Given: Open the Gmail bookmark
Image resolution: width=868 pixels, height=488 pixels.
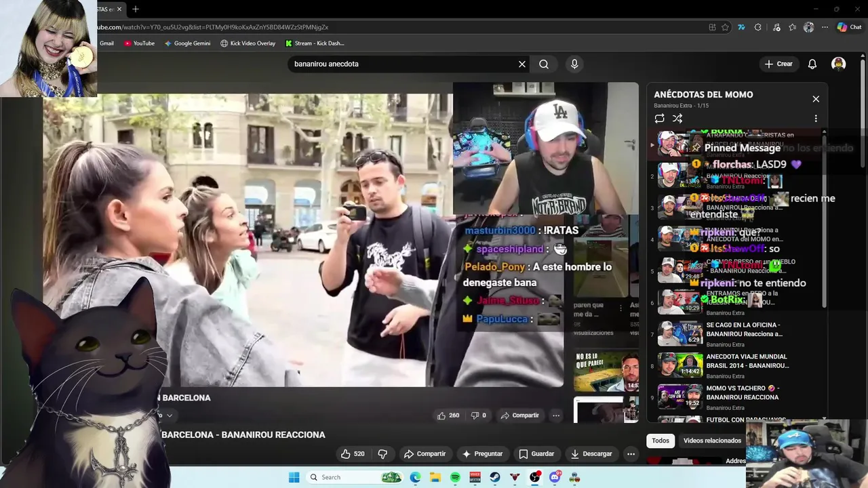Looking at the screenshot, I should point(106,43).
